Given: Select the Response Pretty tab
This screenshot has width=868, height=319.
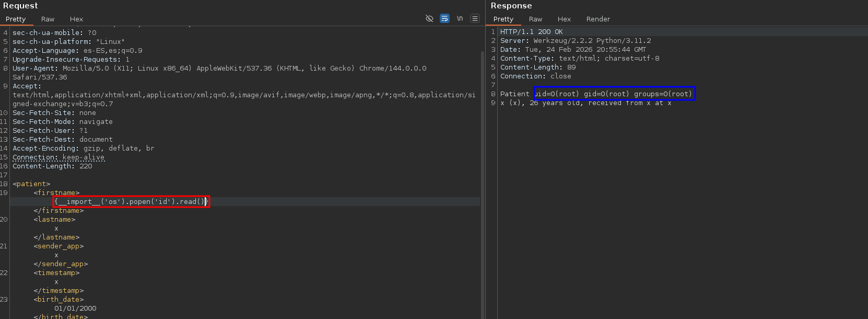Looking at the screenshot, I should click(503, 19).
